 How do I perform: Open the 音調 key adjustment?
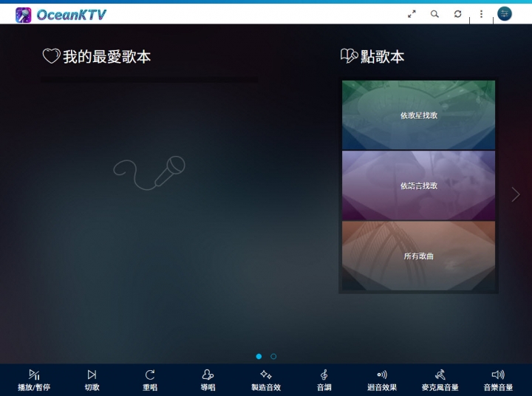coord(324,380)
